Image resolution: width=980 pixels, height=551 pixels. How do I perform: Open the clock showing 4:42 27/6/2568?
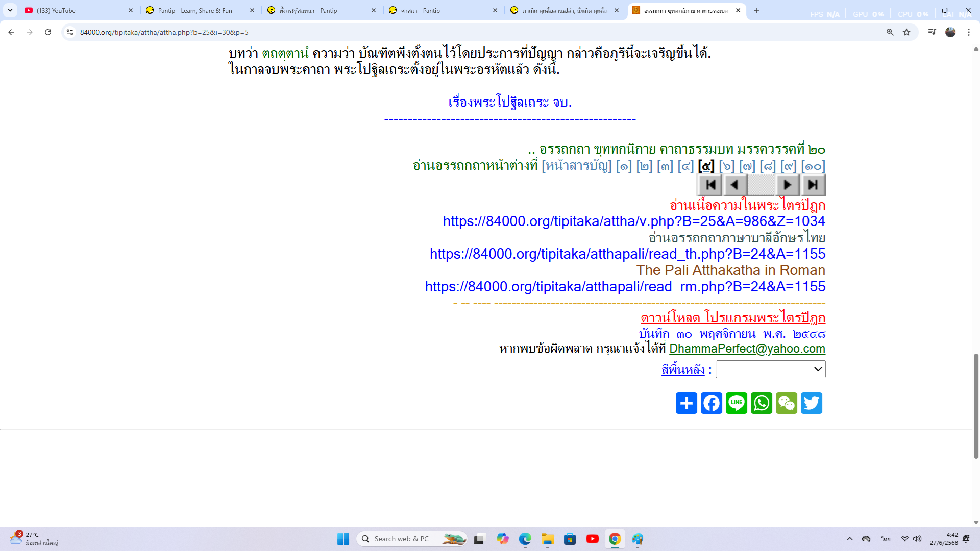[x=944, y=539]
